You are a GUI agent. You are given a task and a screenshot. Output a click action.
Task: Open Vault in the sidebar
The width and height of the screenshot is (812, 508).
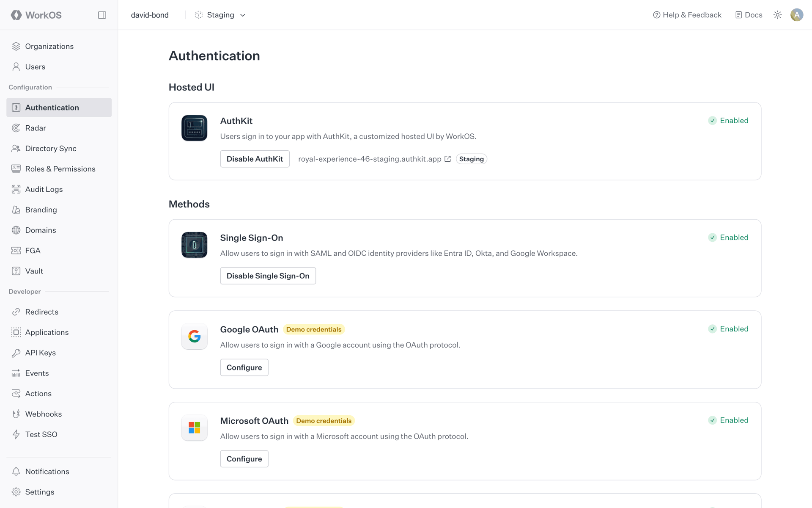coord(59,271)
